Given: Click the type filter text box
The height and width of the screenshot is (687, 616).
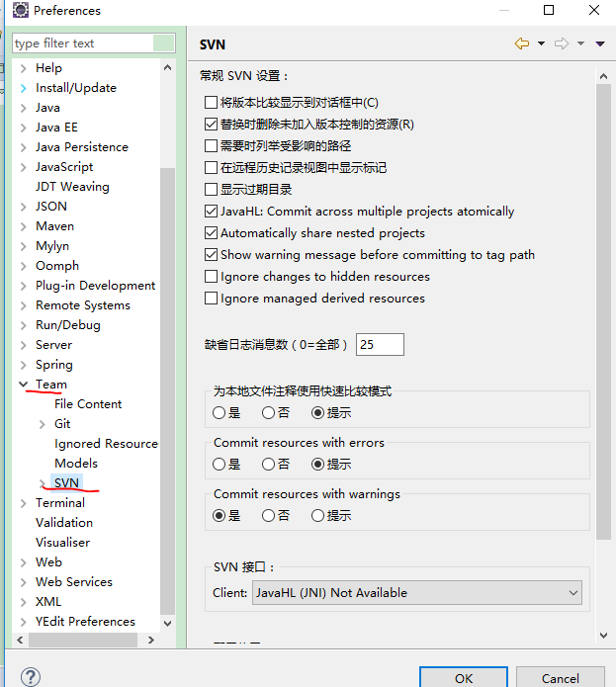Looking at the screenshot, I should tap(94, 43).
